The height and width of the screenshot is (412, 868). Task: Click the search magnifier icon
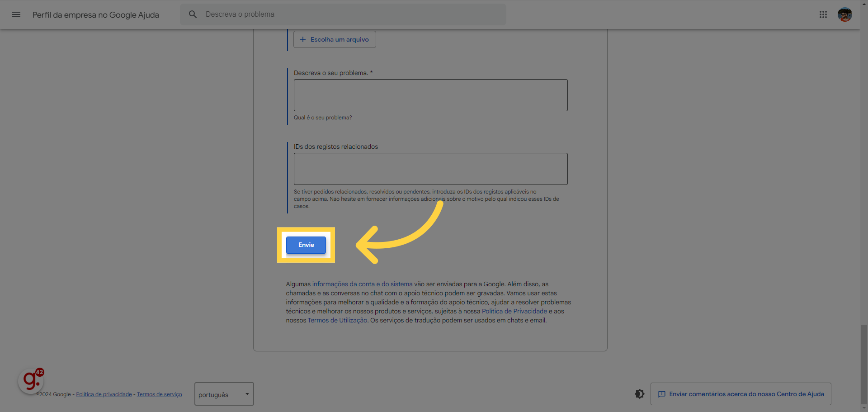click(193, 14)
